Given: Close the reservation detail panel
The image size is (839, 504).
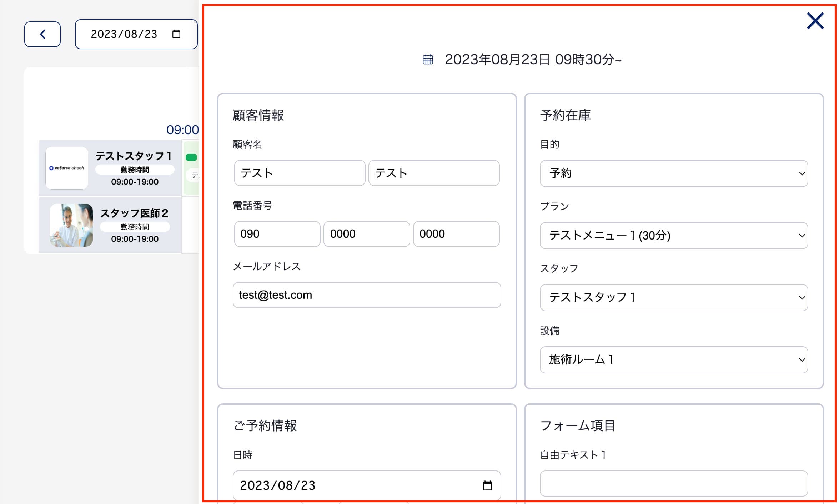Looking at the screenshot, I should [815, 21].
